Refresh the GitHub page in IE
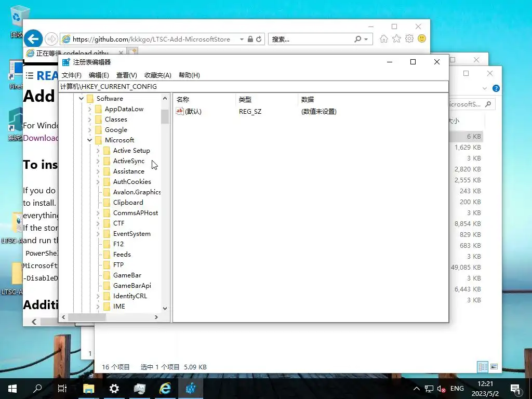Viewport: 532px width, 399px height. tap(259, 39)
